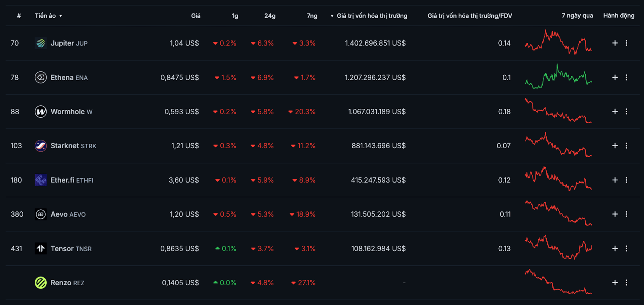Sort by Giá trị vốn hóa thị trường/FDV
Viewport: 644px width, 305px height.
coord(470,16)
